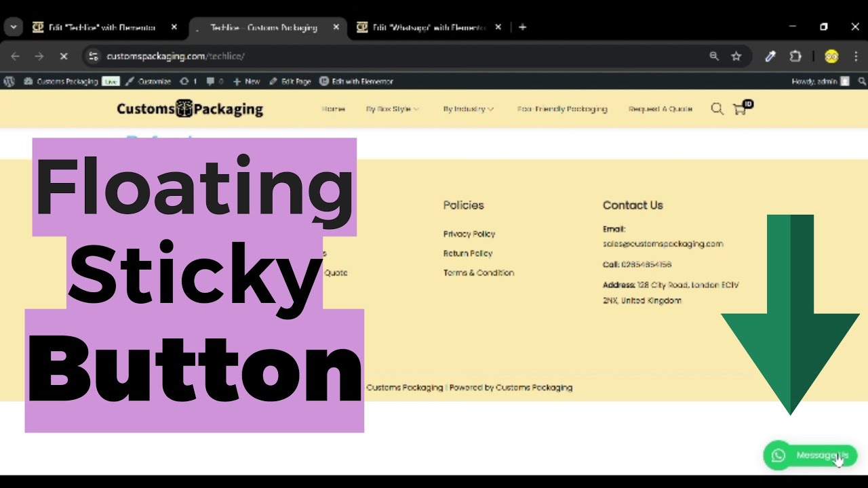Click the Contact Us footer heading
The height and width of the screenshot is (488, 868).
633,205
